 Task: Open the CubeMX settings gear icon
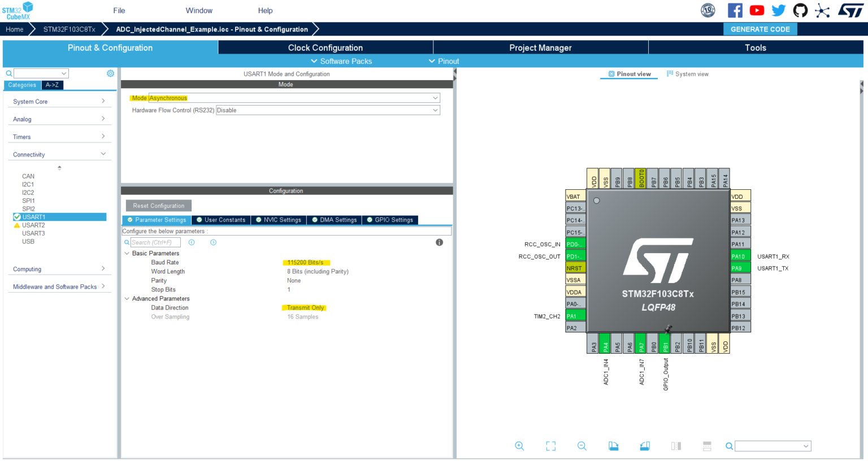(110, 73)
